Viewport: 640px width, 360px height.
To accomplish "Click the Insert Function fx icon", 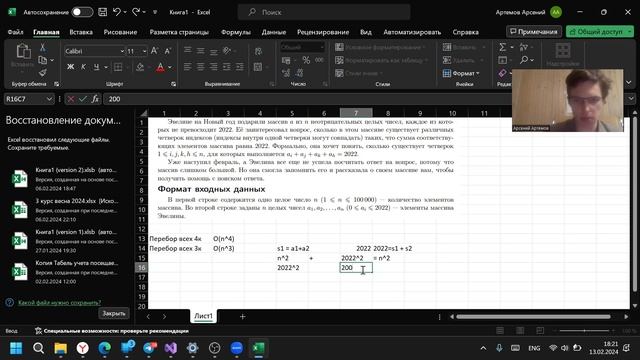I will point(95,99).
